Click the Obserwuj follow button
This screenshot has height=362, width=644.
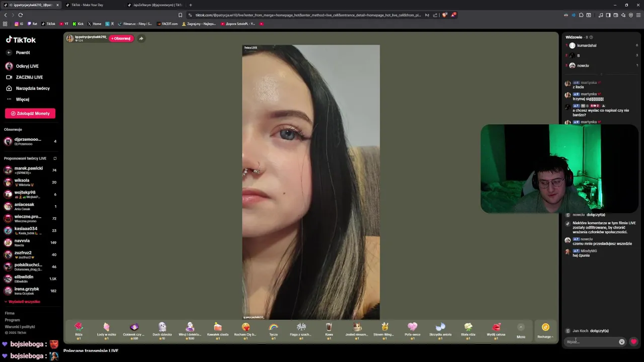pyautogui.click(x=121, y=38)
